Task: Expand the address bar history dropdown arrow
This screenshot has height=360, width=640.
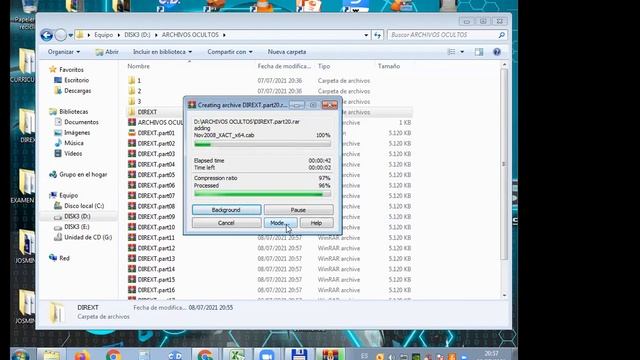Action: click(366, 35)
